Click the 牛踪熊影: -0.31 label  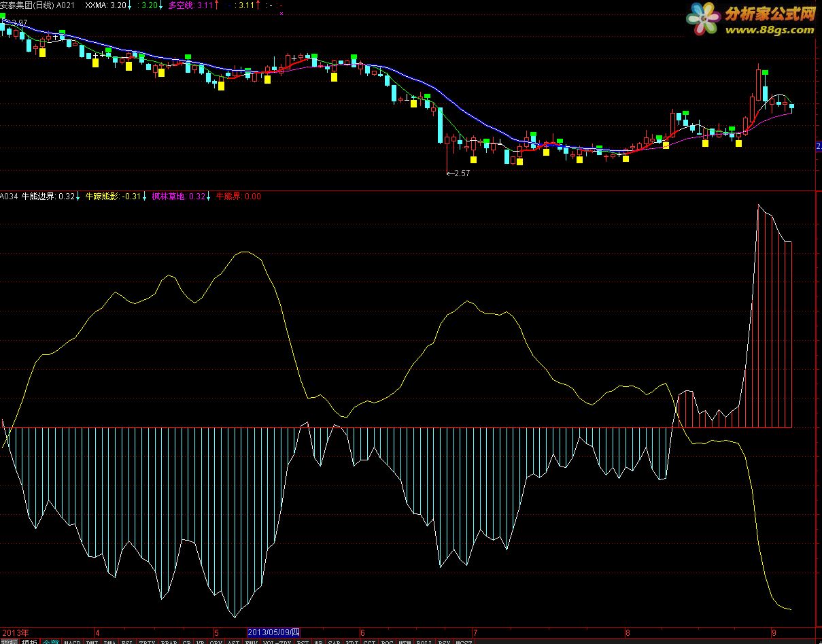pos(112,197)
